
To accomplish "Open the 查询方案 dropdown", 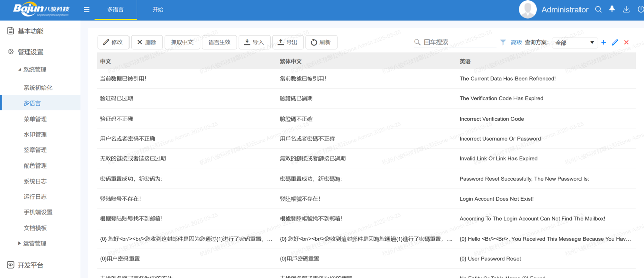I will [574, 43].
